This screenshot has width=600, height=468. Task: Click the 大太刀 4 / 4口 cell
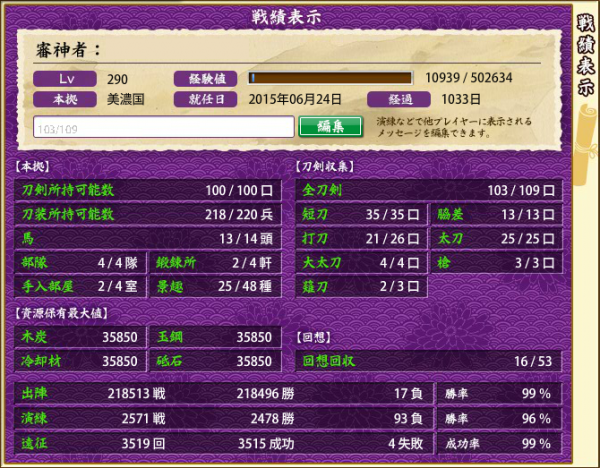pos(361,263)
